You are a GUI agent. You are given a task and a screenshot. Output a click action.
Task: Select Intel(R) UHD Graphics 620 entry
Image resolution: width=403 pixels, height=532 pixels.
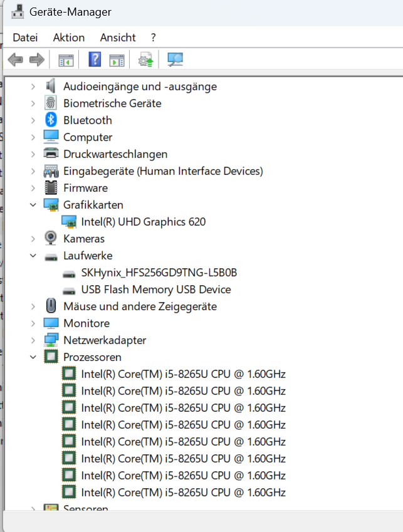click(143, 222)
